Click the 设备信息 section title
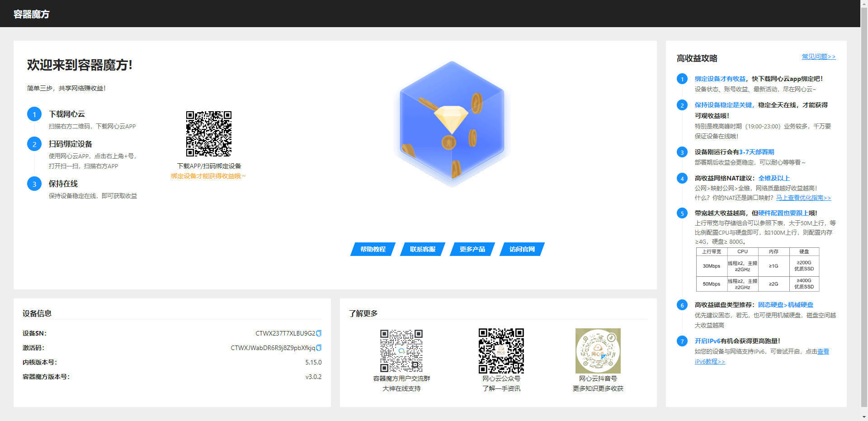This screenshot has width=868, height=421. 37,313
